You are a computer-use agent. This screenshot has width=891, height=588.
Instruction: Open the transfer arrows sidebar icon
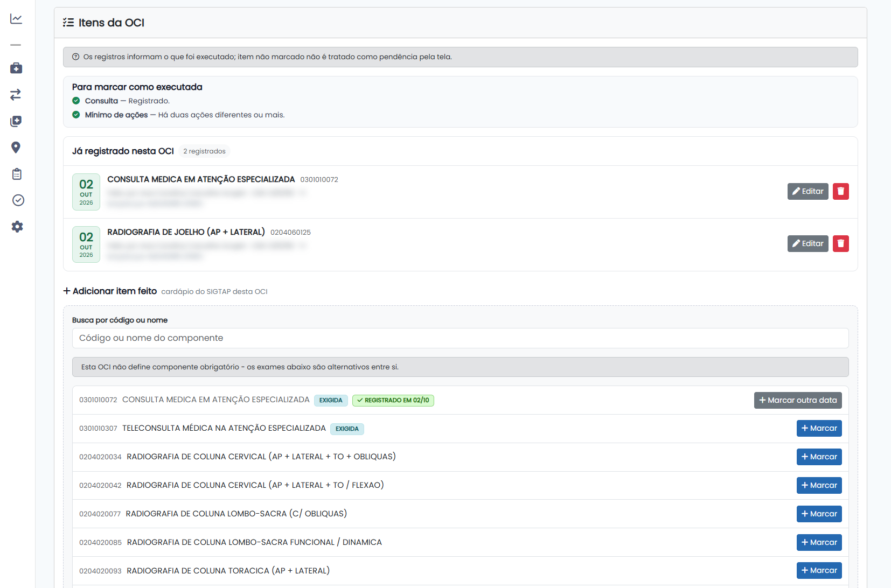tap(16, 95)
